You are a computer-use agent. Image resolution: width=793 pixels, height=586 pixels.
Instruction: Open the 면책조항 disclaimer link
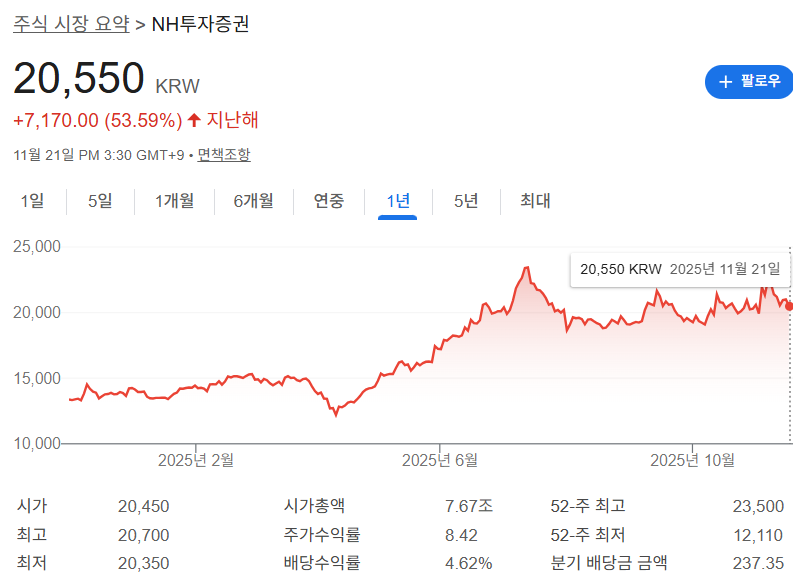click(224, 155)
